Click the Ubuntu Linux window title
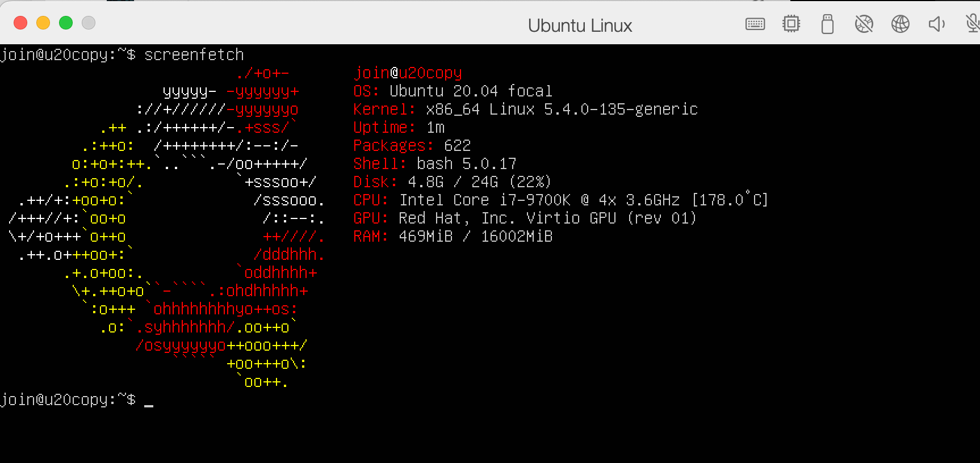The width and height of the screenshot is (980, 463). [580, 26]
